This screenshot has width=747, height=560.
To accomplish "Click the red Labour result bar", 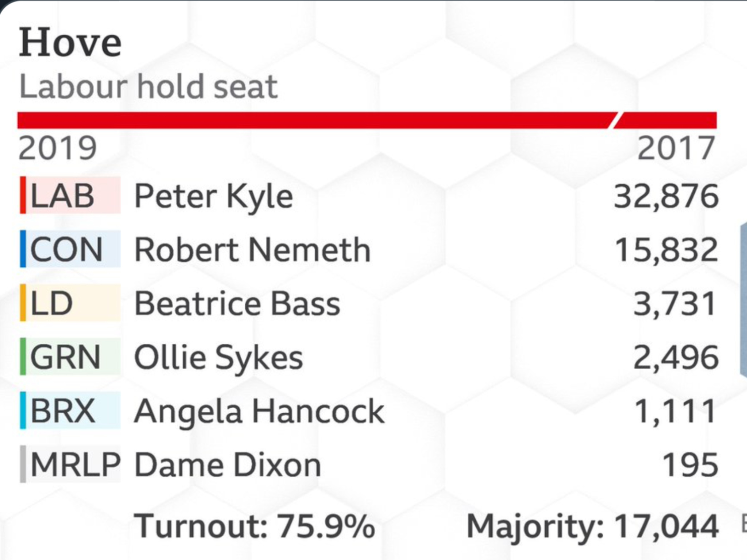I will [x=367, y=120].
